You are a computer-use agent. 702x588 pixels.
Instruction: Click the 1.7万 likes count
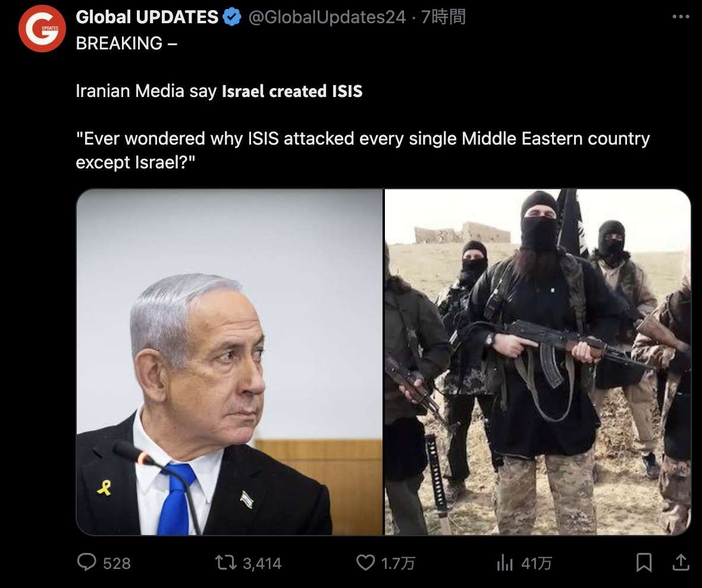pyautogui.click(x=398, y=564)
